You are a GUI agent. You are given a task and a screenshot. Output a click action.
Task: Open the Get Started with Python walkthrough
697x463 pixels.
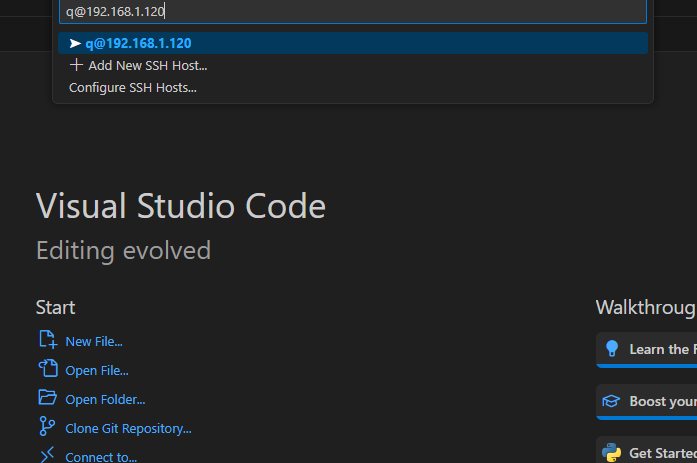pos(647,451)
